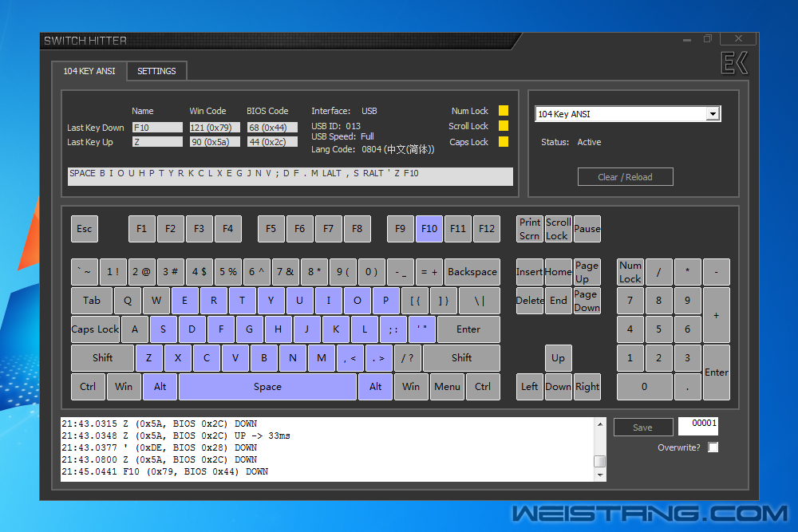Image resolution: width=798 pixels, height=532 pixels.
Task: Click the Save button
Action: (x=642, y=428)
